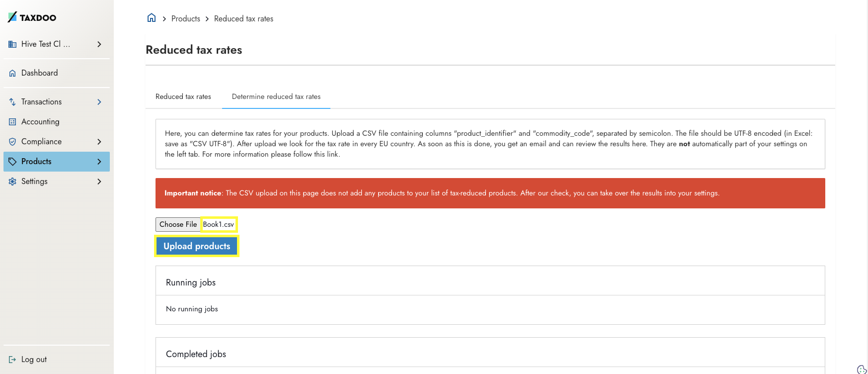Viewport: 868px width, 374px height.
Task: Click the Choose File button
Action: coord(178,224)
